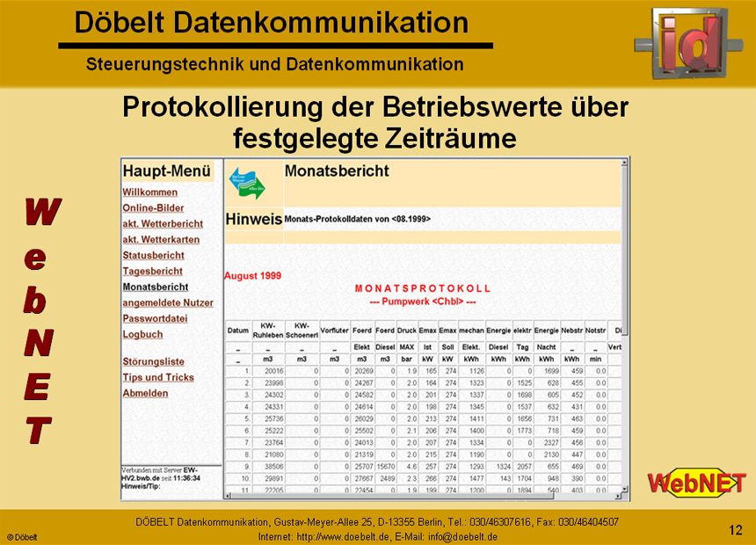Viewport: 756px width, 545px height.
Task: Open the Willkommen menu link
Action: pyautogui.click(x=150, y=192)
